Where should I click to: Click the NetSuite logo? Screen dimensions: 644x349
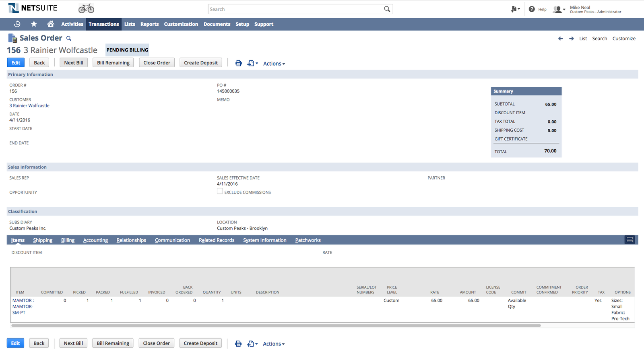pos(33,8)
